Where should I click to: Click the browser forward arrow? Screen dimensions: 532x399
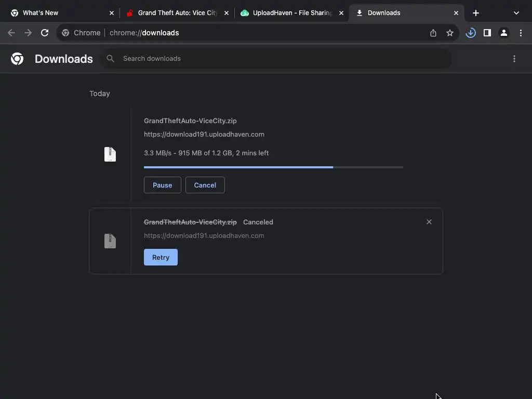(28, 33)
